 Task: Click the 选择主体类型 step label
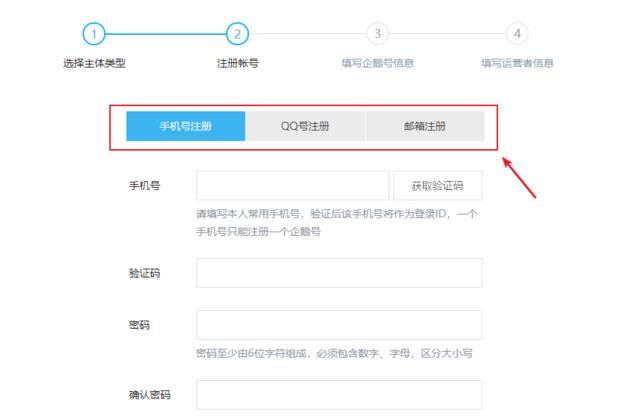tap(94, 63)
